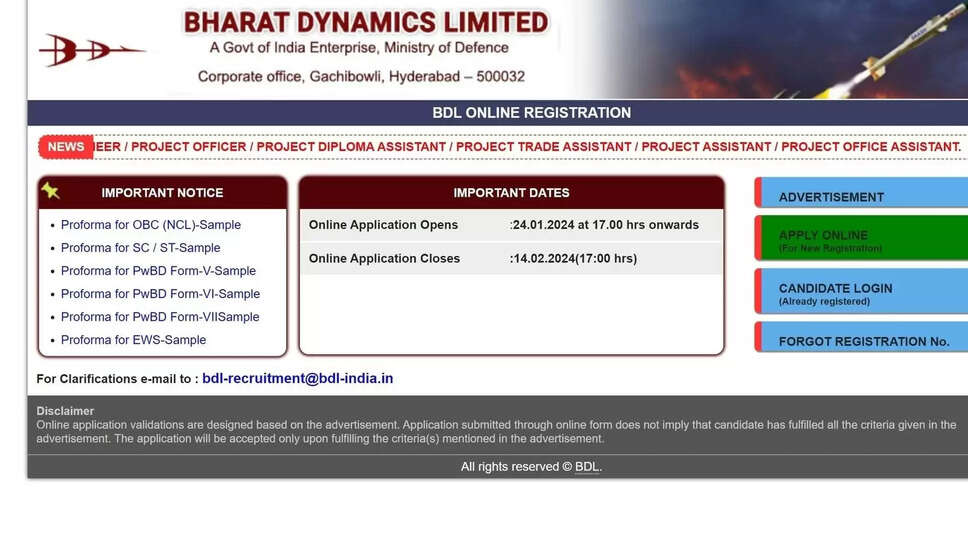Open Proforma for SC / ST-Sample
The width and height of the screenshot is (968, 550).
click(x=140, y=248)
